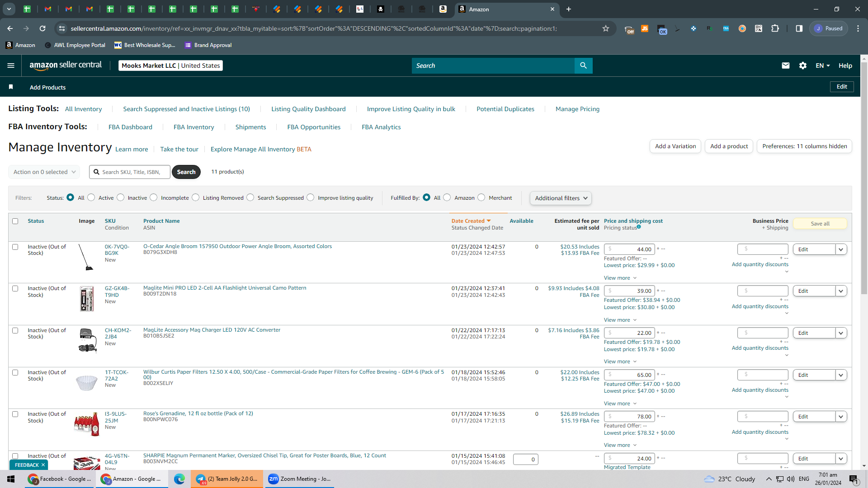
Task: Expand View more for O-Cedar Broom pricing
Action: [x=620, y=278]
